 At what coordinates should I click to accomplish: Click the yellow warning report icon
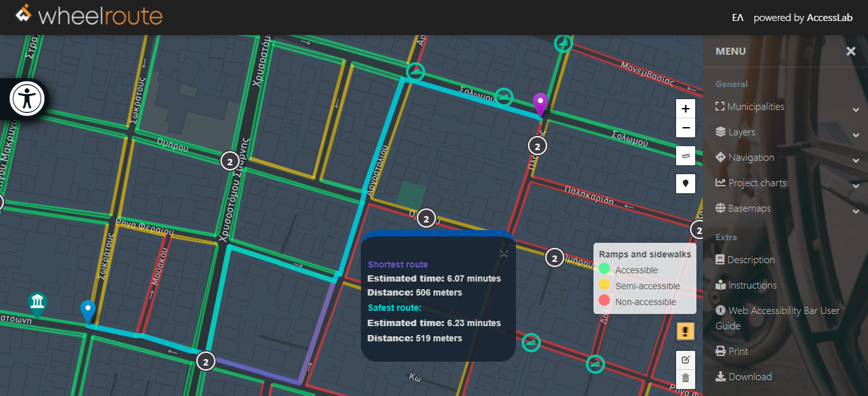click(x=686, y=331)
